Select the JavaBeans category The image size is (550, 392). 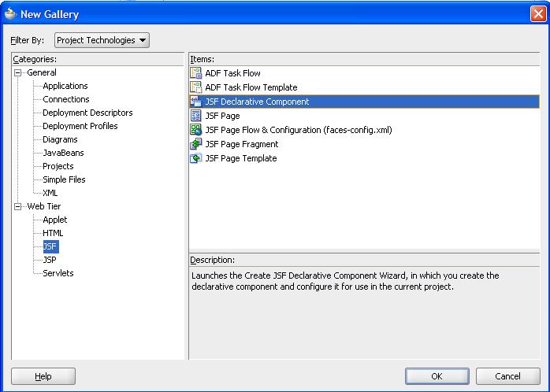[63, 153]
